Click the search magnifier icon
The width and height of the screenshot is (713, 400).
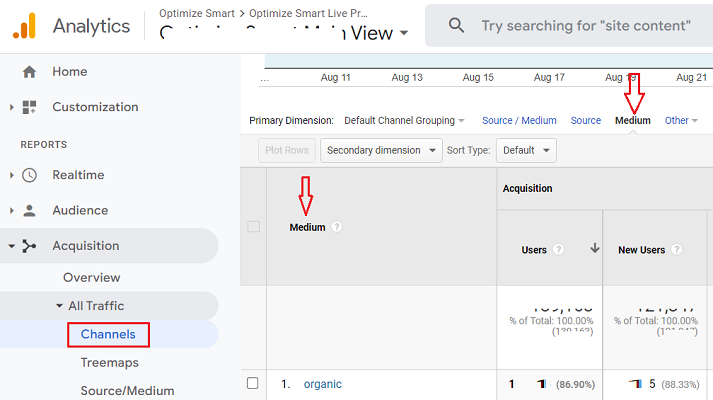pos(455,26)
